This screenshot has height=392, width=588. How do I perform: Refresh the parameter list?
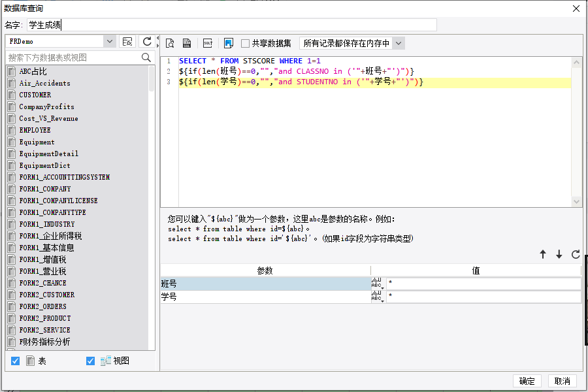pos(576,255)
